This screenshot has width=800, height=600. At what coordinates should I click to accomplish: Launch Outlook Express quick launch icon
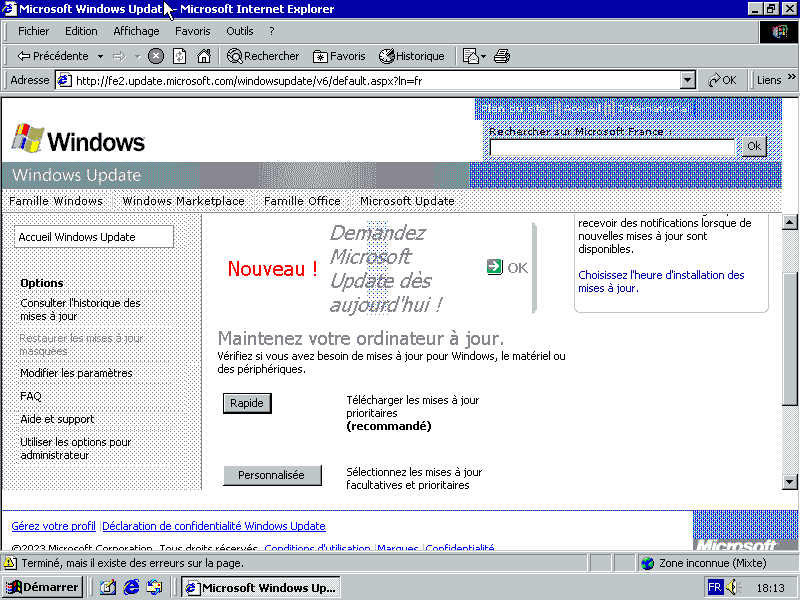154,587
